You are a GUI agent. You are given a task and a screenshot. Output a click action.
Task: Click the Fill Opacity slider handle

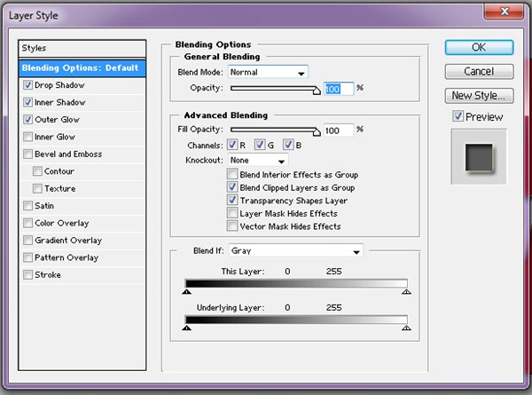tap(317, 131)
